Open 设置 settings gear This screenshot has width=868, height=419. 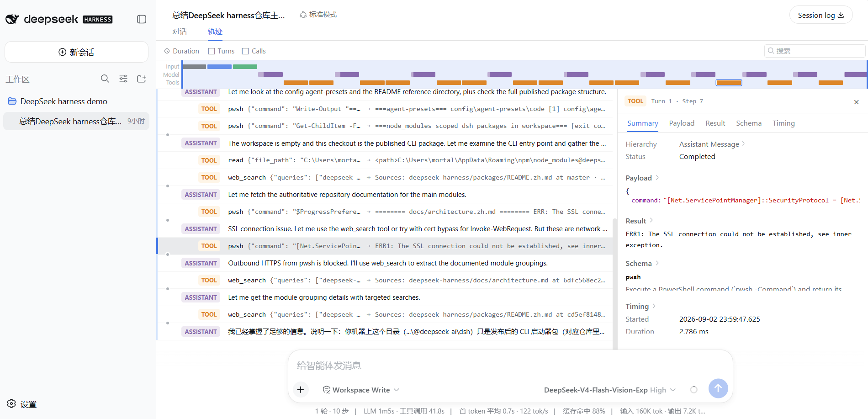pyautogui.click(x=22, y=404)
